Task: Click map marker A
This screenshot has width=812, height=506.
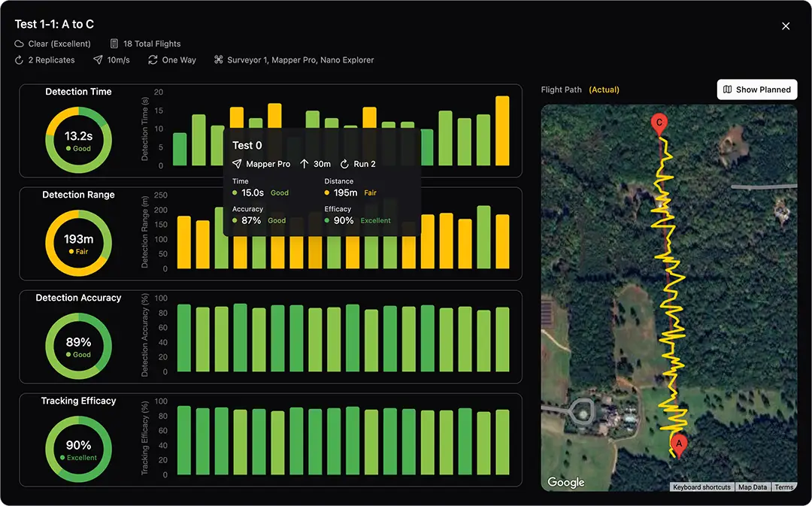Action: pos(679,445)
